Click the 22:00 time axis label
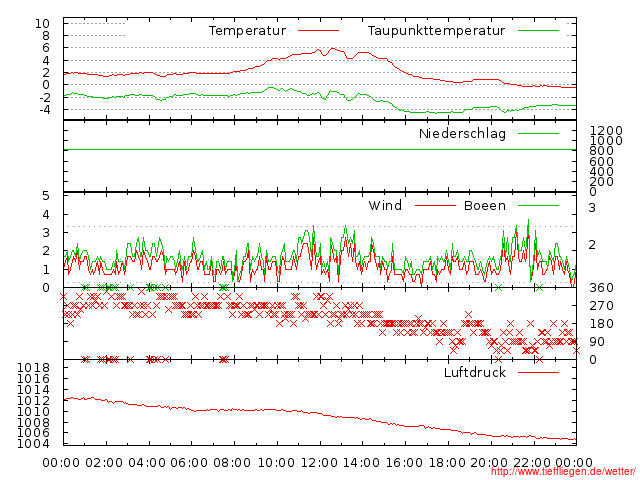Image resolution: width=640 pixels, height=480 pixels. point(532,462)
